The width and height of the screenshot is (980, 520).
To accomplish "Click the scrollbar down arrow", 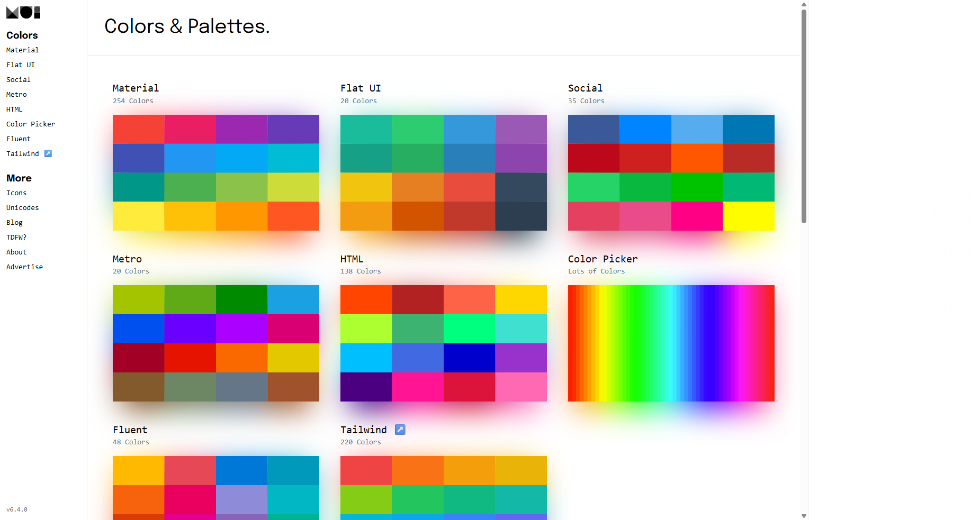I will [804, 516].
